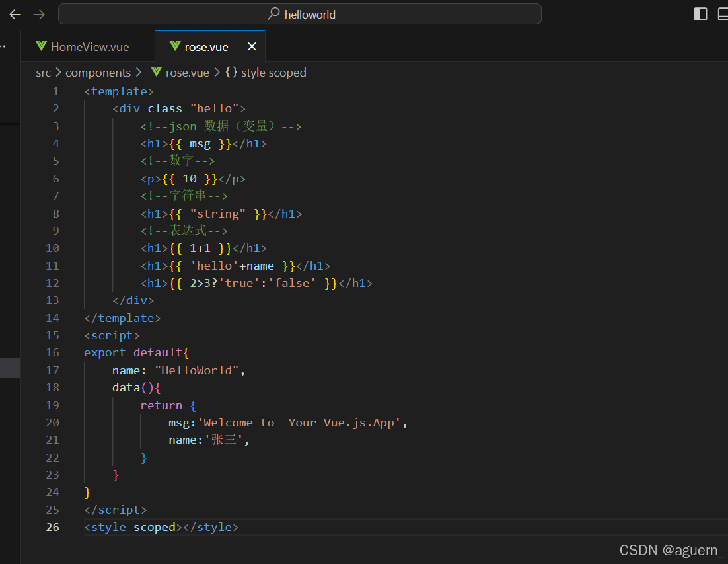
Task: Click the CSDN @aguern_ watermark text
Action: point(671,550)
